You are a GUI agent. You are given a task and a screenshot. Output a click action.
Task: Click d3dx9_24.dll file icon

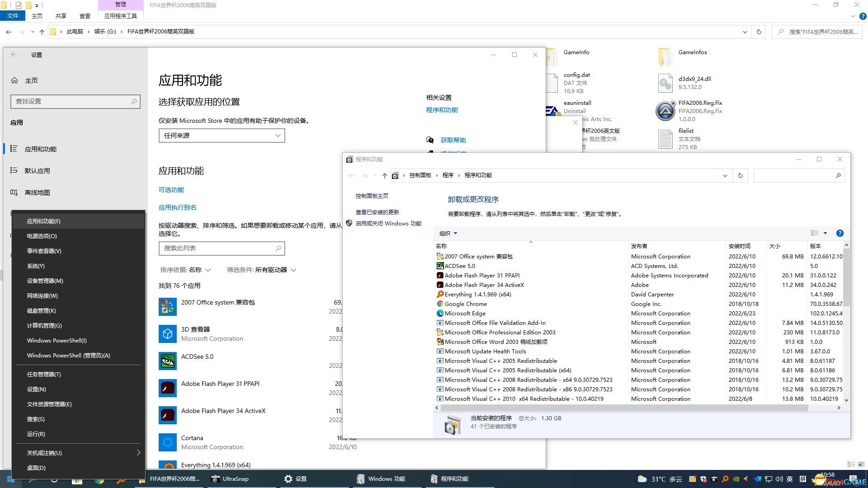[665, 83]
